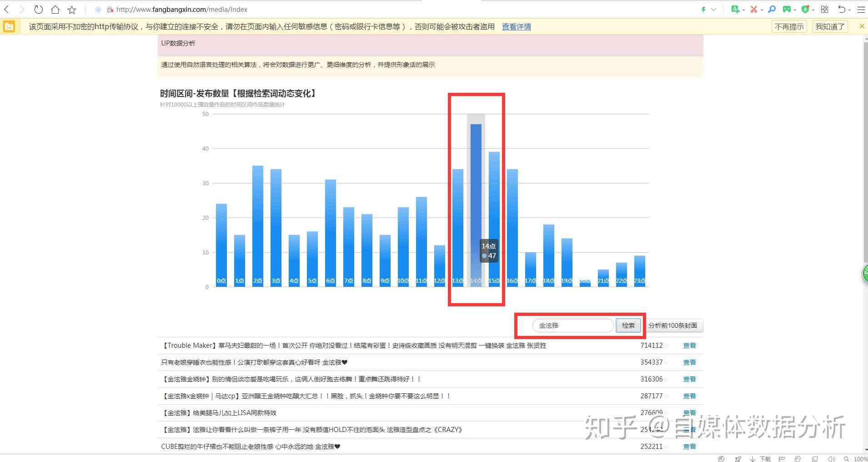Screen dimensions: 868x462
Task: Click the 23点 bar in chart
Action: click(x=639, y=271)
